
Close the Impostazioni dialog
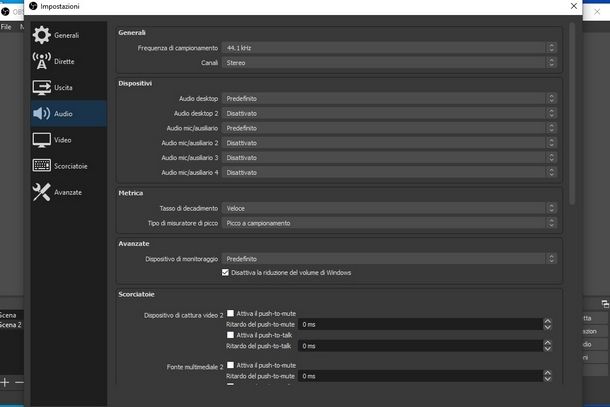click(573, 6)
